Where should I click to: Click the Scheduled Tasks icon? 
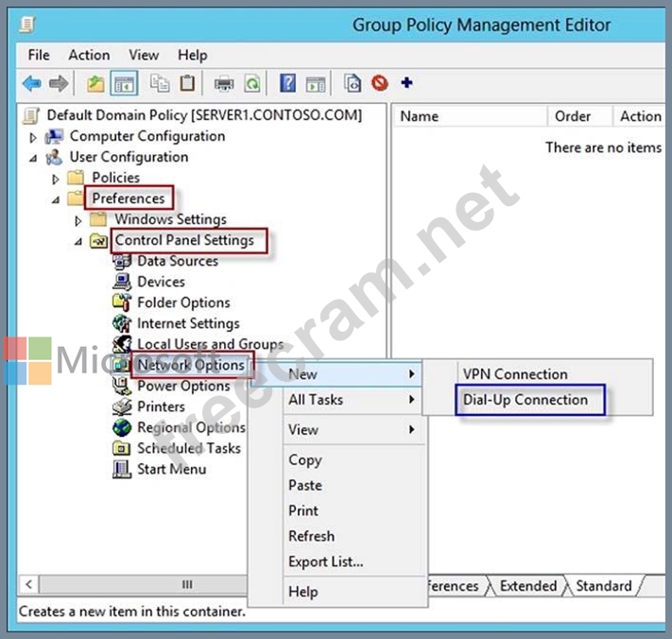click(122, 448)
